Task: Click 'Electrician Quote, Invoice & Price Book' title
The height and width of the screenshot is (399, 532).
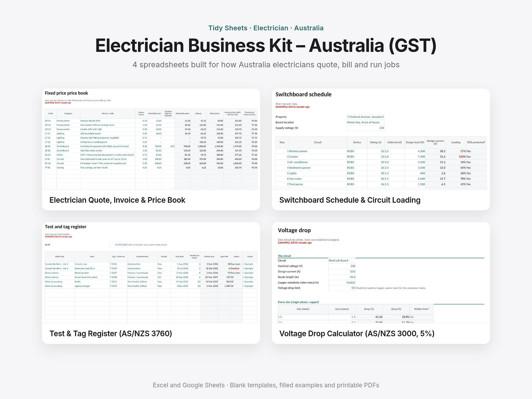Action: [x=117, y=200]
